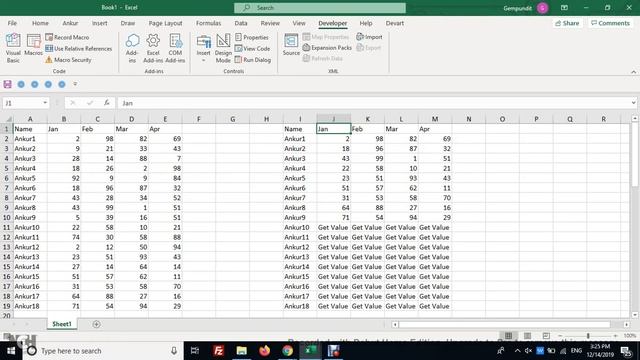Select the Sheet1 tab
Image resolution: width=640 pixels, height=360 pixels.
(62, 324)
